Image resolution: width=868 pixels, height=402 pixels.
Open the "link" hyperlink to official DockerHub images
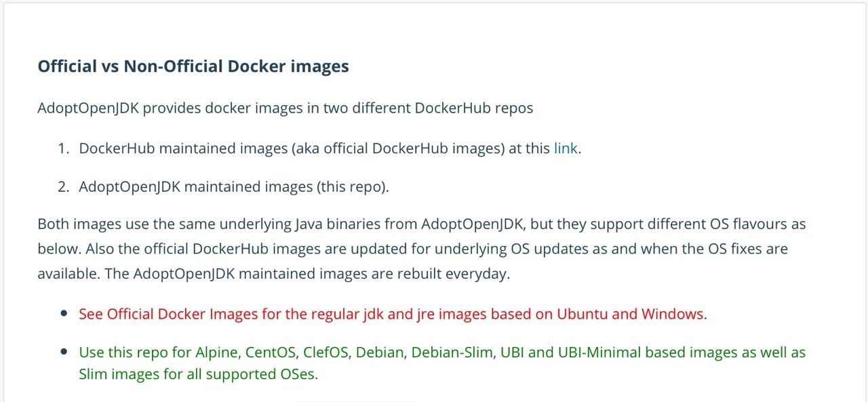[x=566, y=148]
